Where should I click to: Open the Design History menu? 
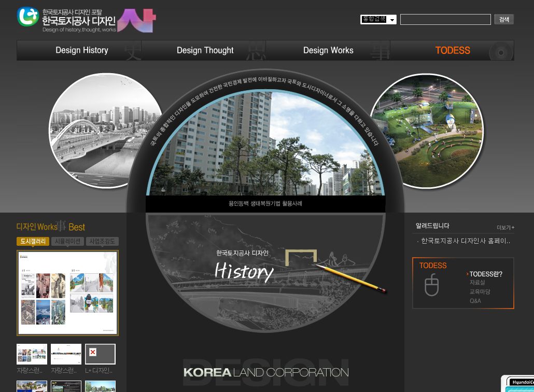[x=82, y=50]
